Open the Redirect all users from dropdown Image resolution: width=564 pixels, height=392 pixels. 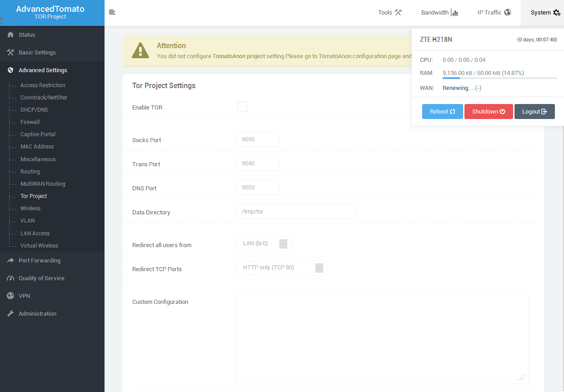click(x=264, y=244)
